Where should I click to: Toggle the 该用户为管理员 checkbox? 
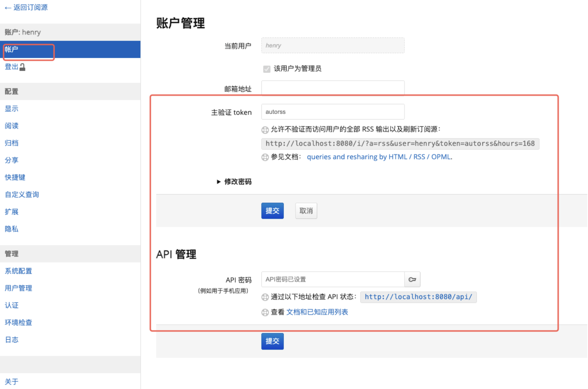click(267, 69)
